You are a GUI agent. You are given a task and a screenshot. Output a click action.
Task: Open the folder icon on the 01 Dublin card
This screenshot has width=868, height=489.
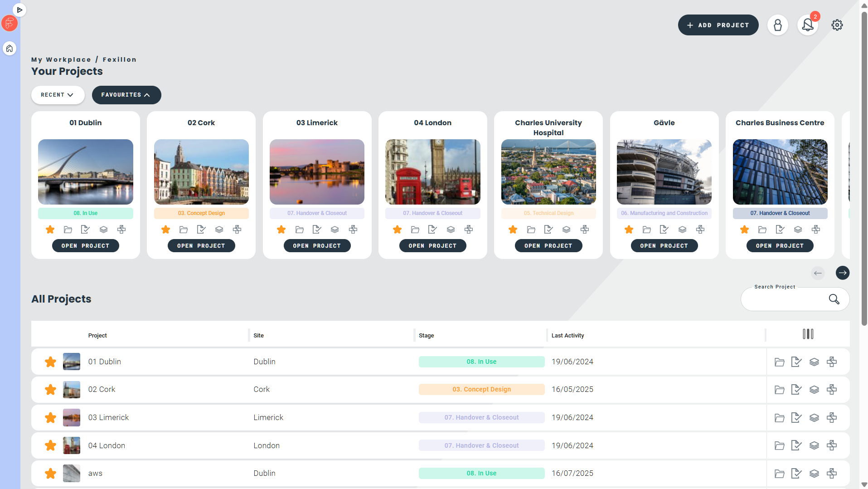[x=68, y=230]
